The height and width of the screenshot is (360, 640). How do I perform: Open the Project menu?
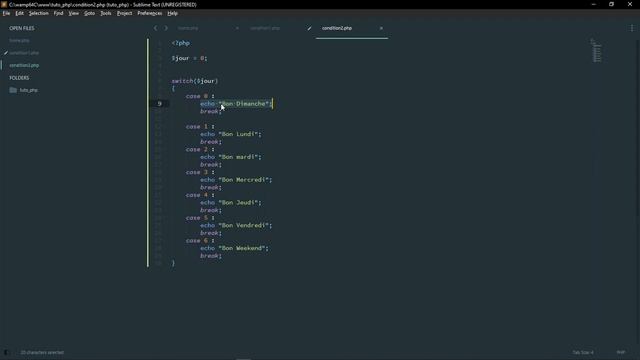pos(124,13)
